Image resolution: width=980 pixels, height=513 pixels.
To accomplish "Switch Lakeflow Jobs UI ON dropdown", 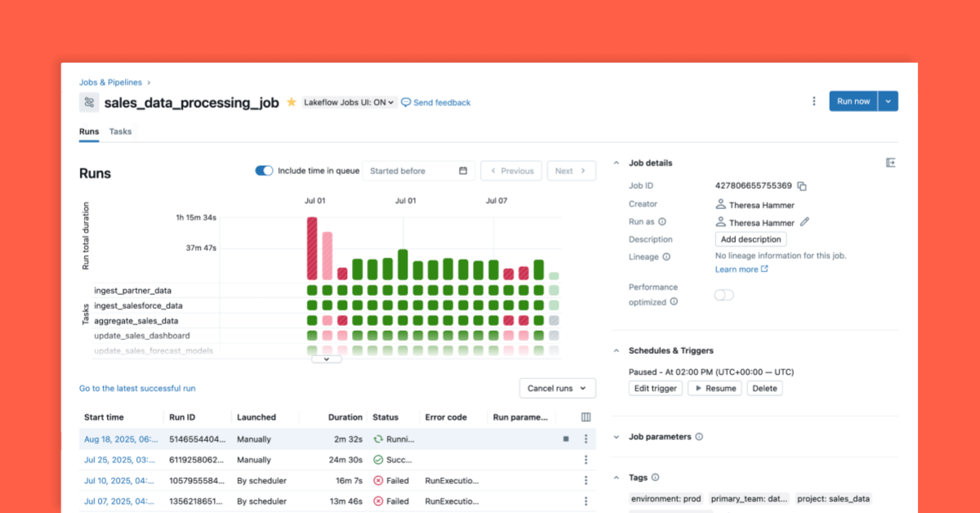I will pos(349,103).
